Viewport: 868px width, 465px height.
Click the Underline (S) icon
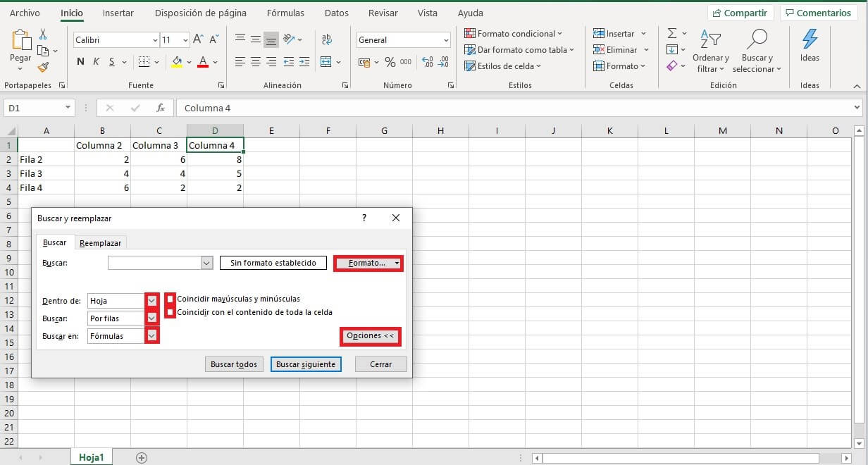[x=111, y=62]
